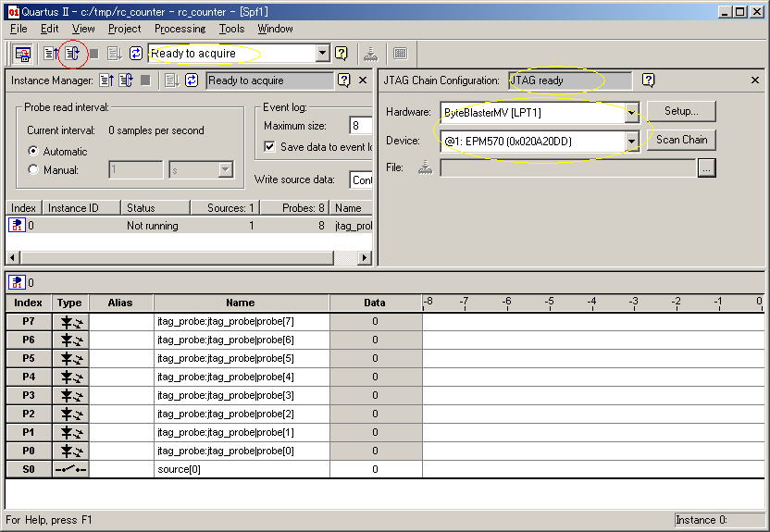This screenshot has width=770, height=532.
Task: Open the Programmer icon in main toolbar
Action: (x=371, y=54)
